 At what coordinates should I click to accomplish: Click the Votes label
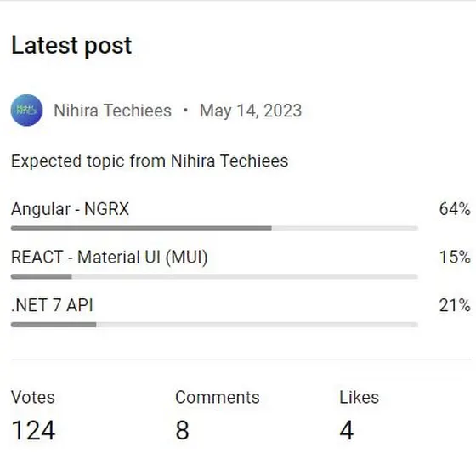tap(33, 398)
